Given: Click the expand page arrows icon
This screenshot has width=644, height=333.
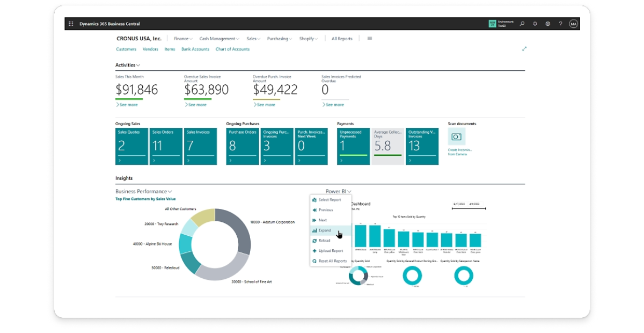Looking at the screenshot, I should [x=524, y=49].
